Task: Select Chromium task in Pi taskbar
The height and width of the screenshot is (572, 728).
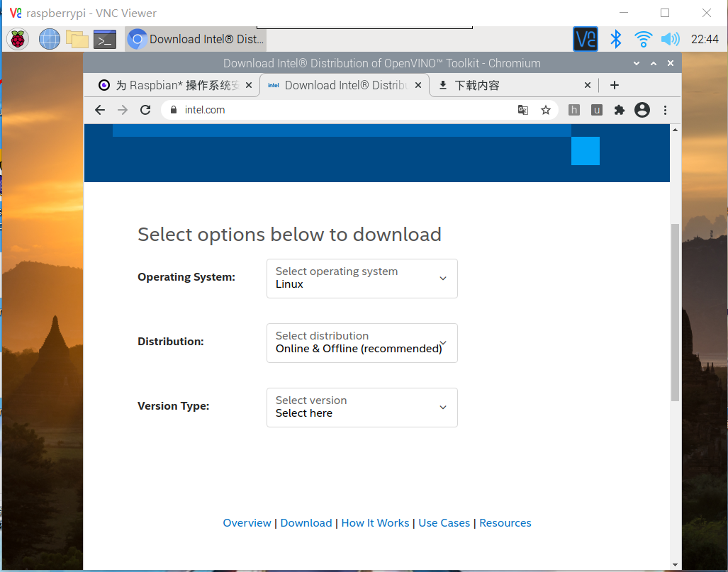Action: (x=196, y=39)
